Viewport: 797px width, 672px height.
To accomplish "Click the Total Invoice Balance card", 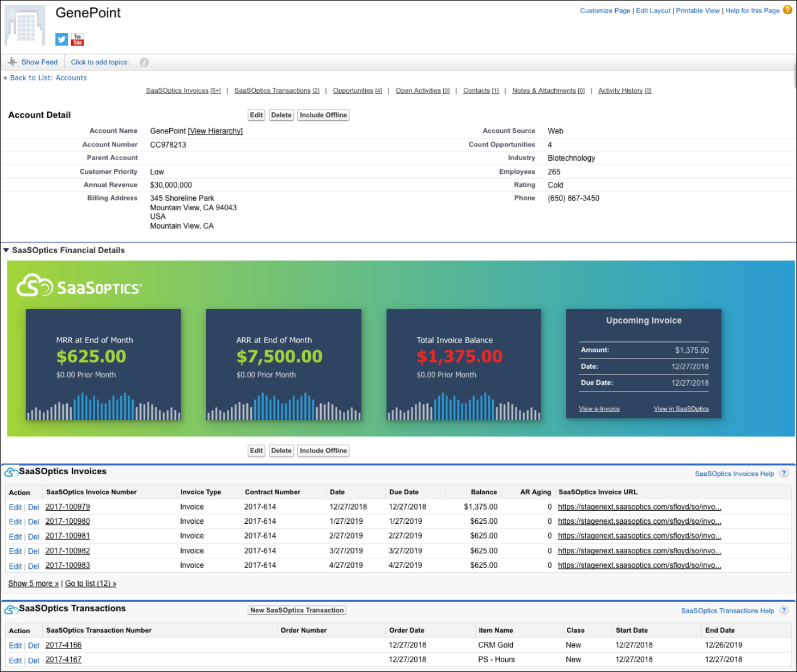I will tap(464, 365).
